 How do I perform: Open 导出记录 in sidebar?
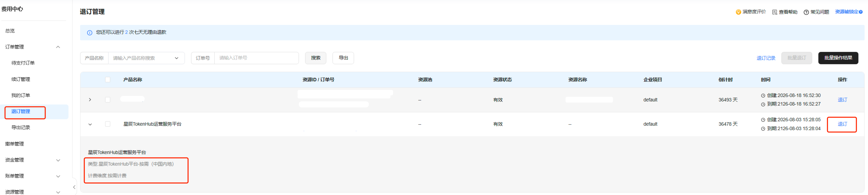coord(21,127)
